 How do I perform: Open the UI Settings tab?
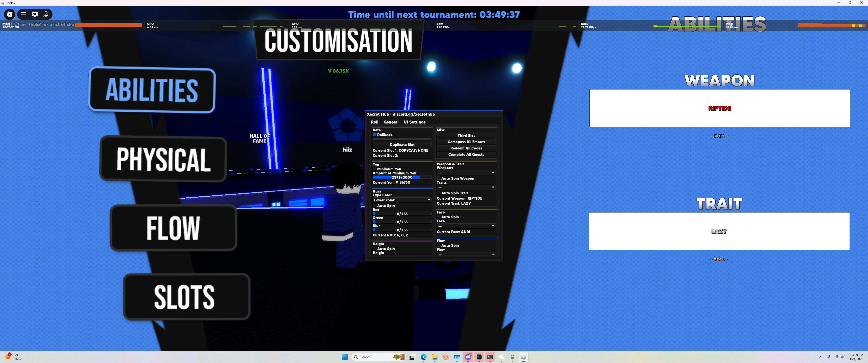(x=415, y=122)
